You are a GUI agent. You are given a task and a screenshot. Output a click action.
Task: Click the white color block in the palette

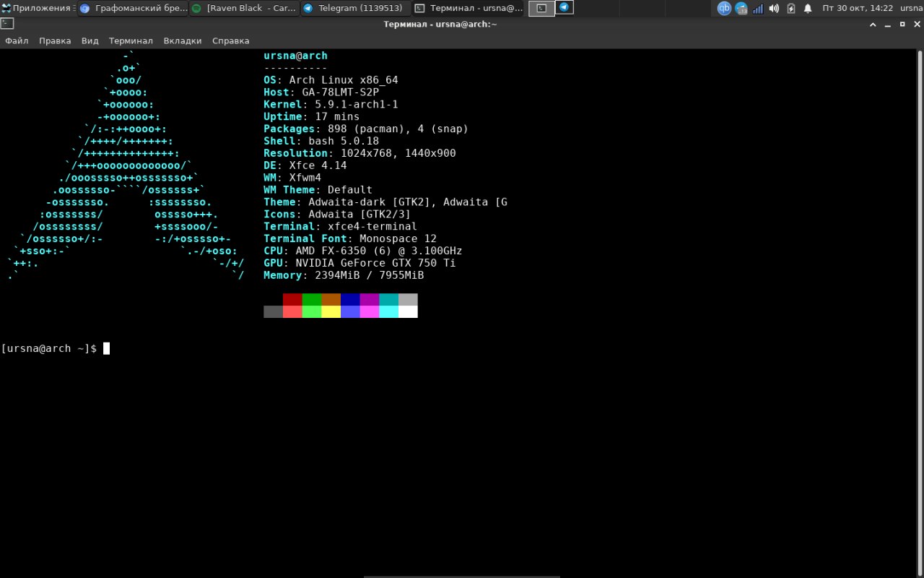(408, 311)
